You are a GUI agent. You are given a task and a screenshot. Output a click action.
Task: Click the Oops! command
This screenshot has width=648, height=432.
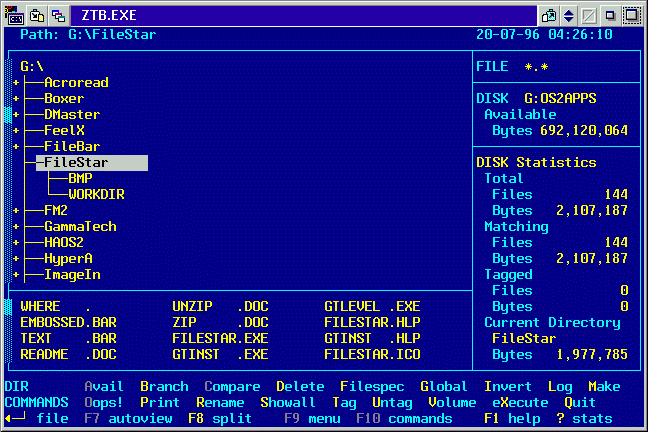[104, 403]
